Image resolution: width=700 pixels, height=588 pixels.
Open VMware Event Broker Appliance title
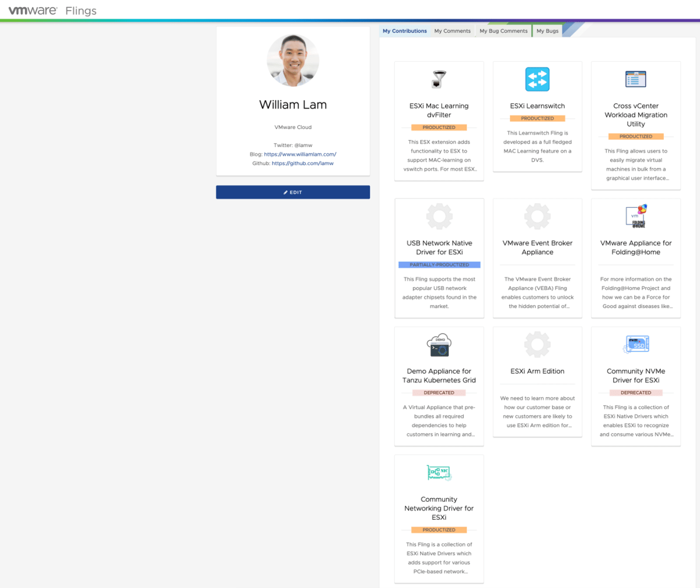(x=537, y=247)
